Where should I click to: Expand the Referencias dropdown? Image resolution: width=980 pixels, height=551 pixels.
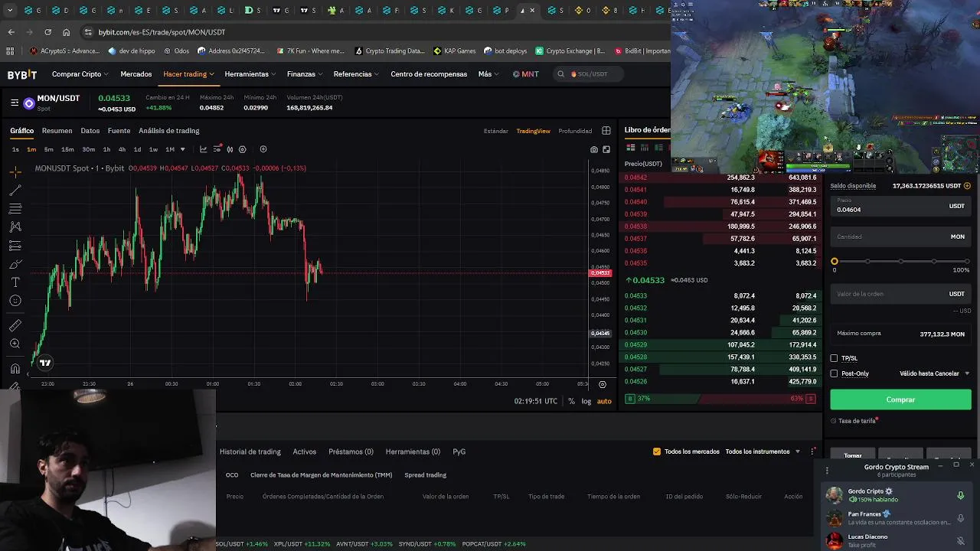click(356, 74)
